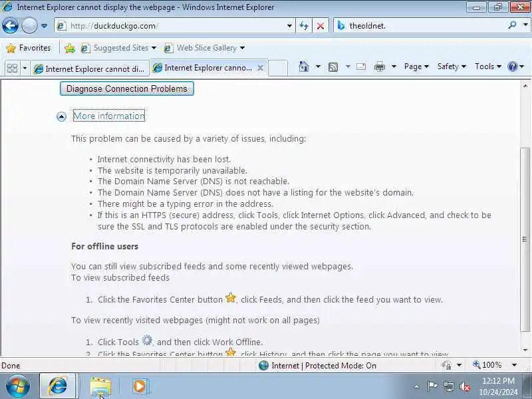Click the vertical scrollbar thumb

tap(525, 239)
